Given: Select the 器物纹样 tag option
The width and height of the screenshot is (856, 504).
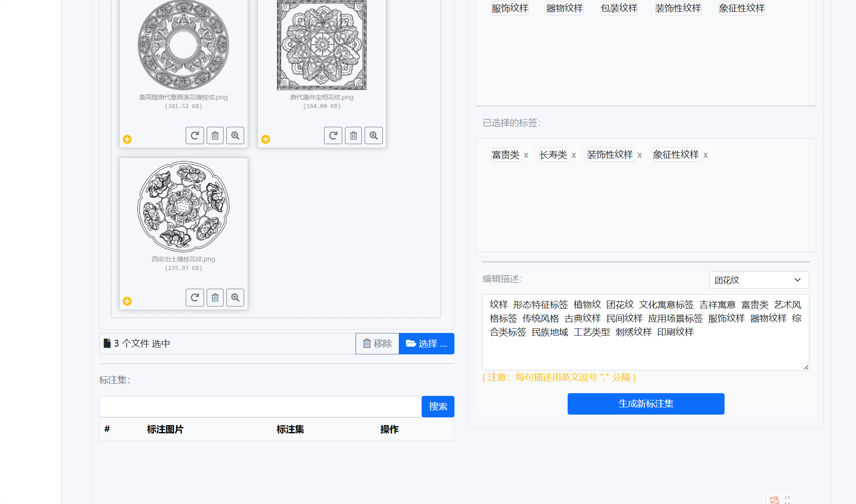Looking at the screenshot, I should (x=564, y=8).
